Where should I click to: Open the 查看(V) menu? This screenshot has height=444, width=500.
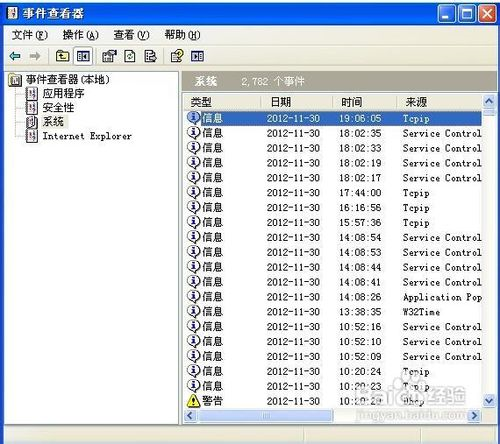[131, 35]
